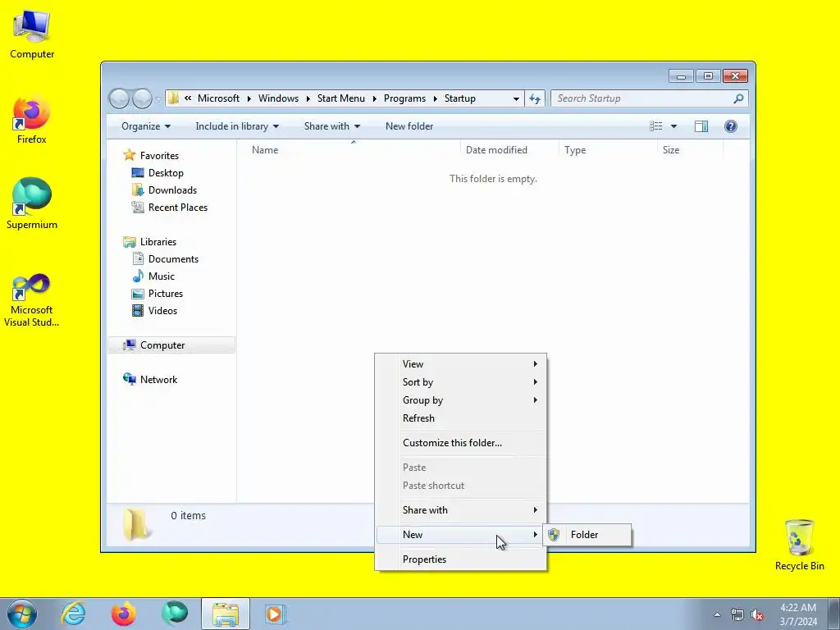Click the Start Menu breadcrumb segment
This screenshot has height=630, width=840.
tap(340, 98)
